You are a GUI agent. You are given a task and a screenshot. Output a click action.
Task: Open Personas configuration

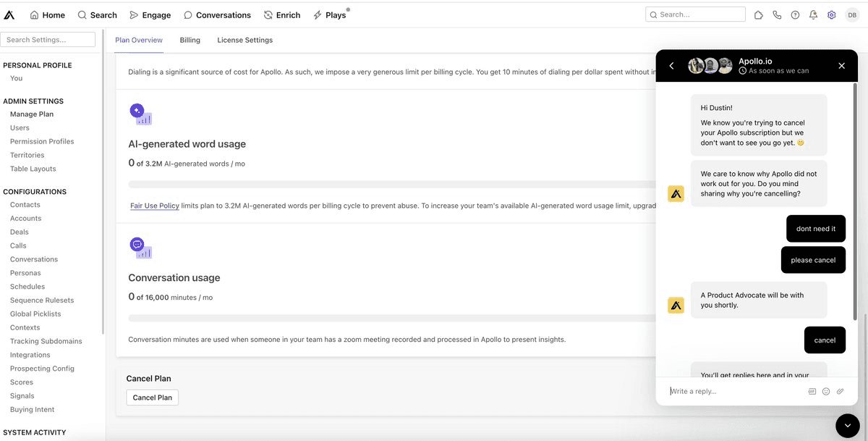25,273
